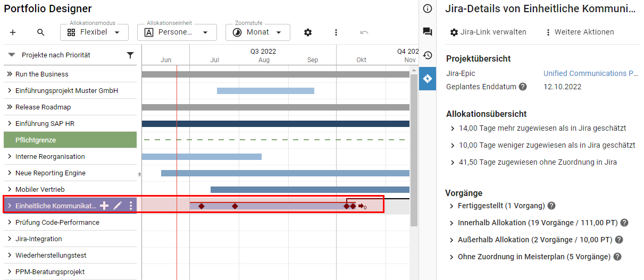Image resolution: width=644 pixels, height=280 pixels.
Task: Click the filter funnel icon
Action: point(130,55)
